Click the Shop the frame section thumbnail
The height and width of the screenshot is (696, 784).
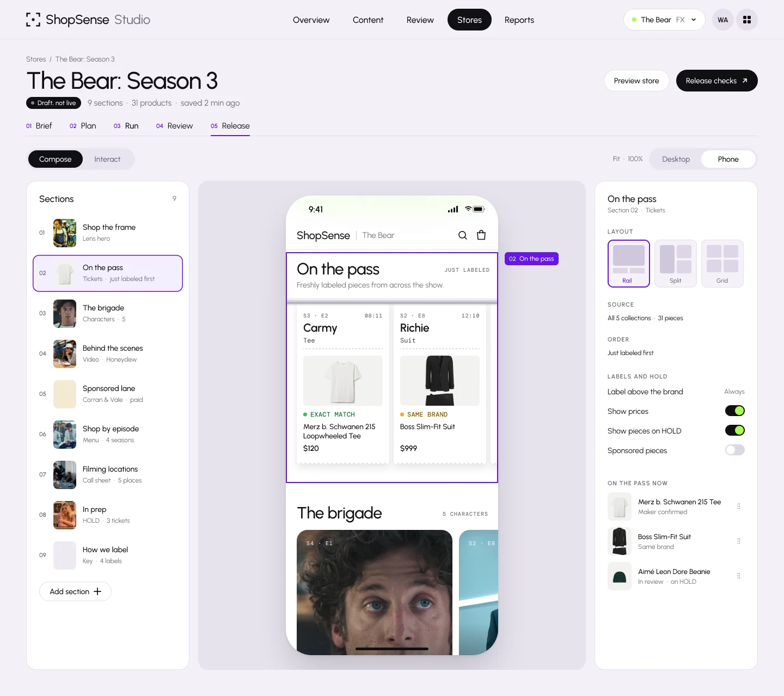coord(65,233)
